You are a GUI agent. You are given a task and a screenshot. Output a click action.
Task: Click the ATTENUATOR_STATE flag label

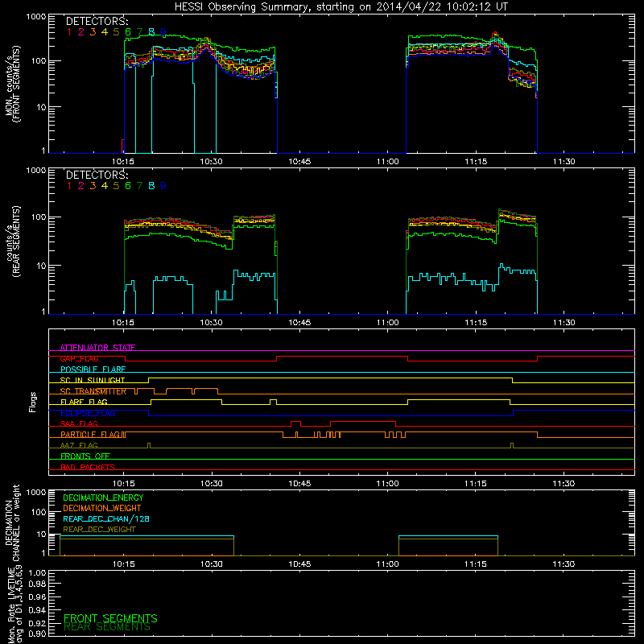point(97,348)
